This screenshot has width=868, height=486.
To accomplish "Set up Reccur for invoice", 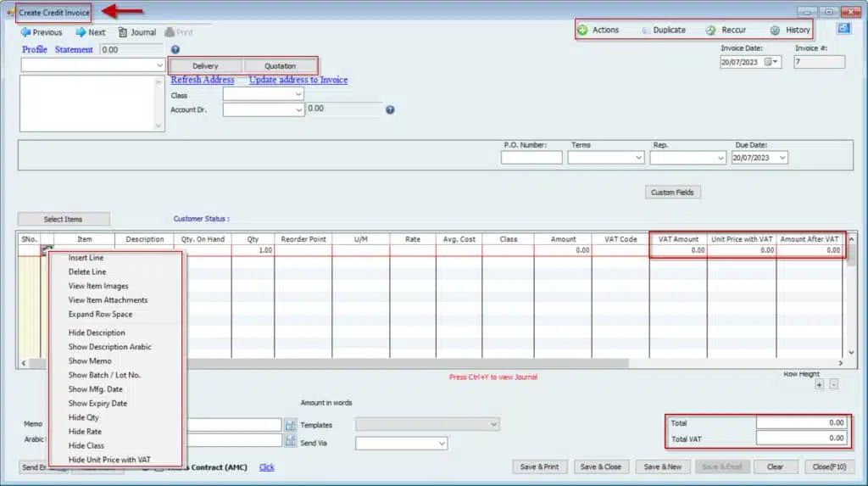I will 726,30.
